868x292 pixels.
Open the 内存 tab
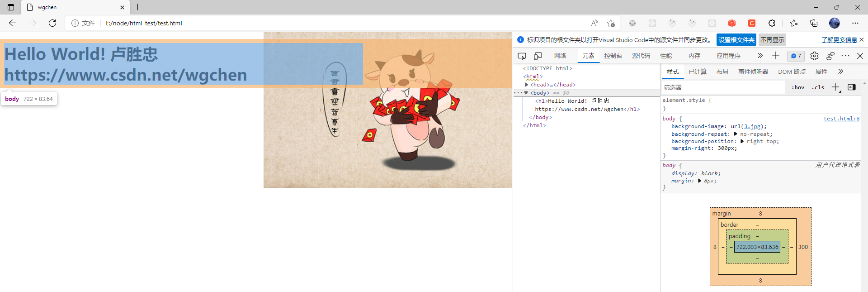pos(694,56)
